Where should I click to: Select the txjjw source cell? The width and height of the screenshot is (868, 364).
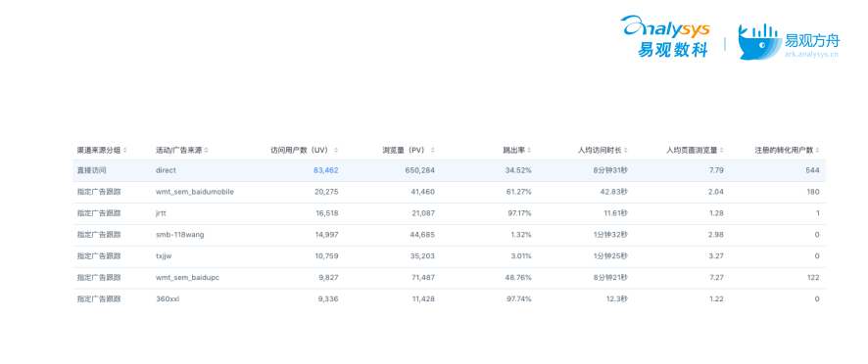[x=165, y=256]
